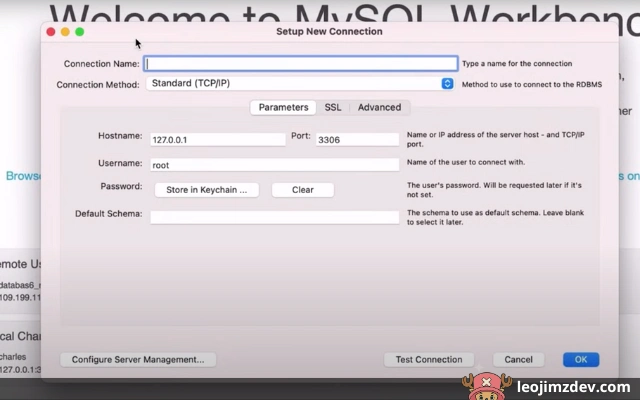Click the Connection Method label
Viewport: 640px width, 400px height.
coord(98,85)
